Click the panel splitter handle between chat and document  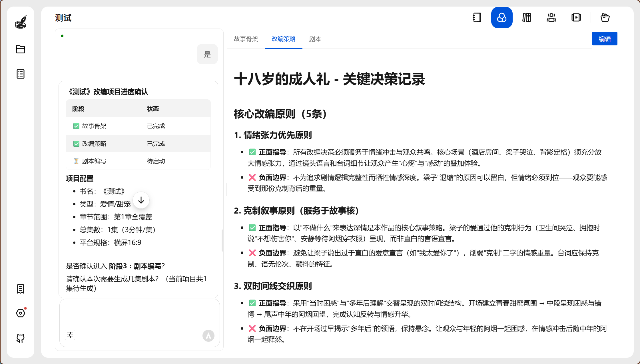coord(226,190)
